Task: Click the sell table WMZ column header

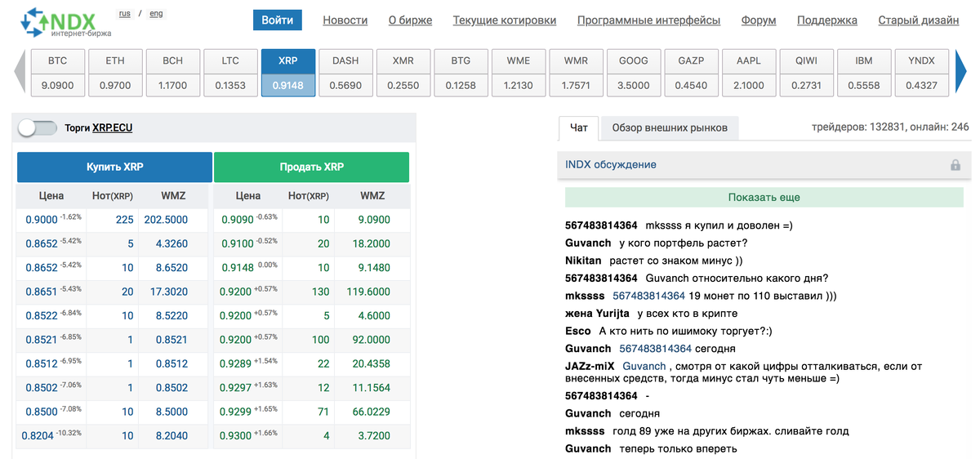Action: click(372, 196)
